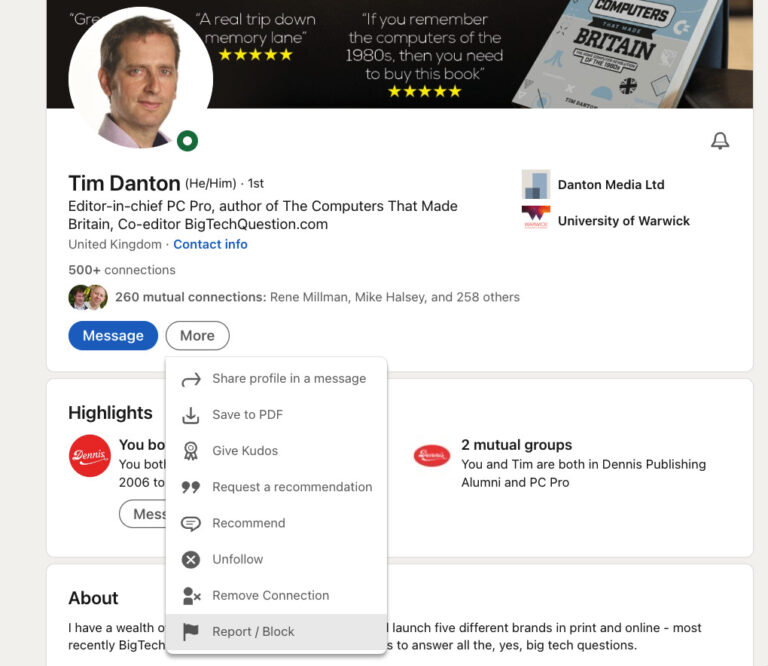Image resolution: width=768 pixels, height=666 pixels.
Task: Click the share arrow icon in menu
Action: [x=191, y=379]
